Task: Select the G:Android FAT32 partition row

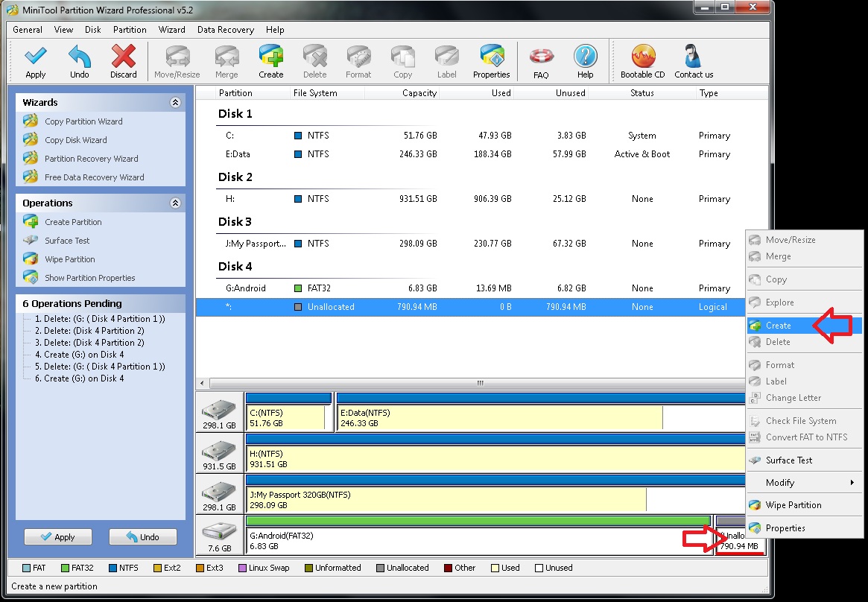Action: click(x=471, y=288)
